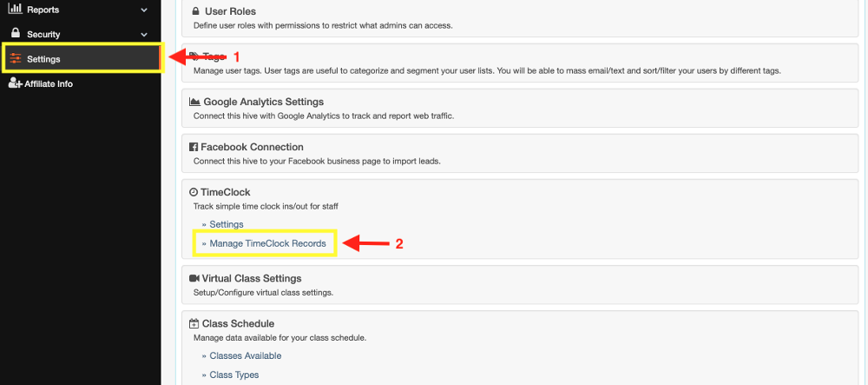Open Manage TimeClock Records link
This screenshot has height=385, width=868.
click(x=267, y=244)
